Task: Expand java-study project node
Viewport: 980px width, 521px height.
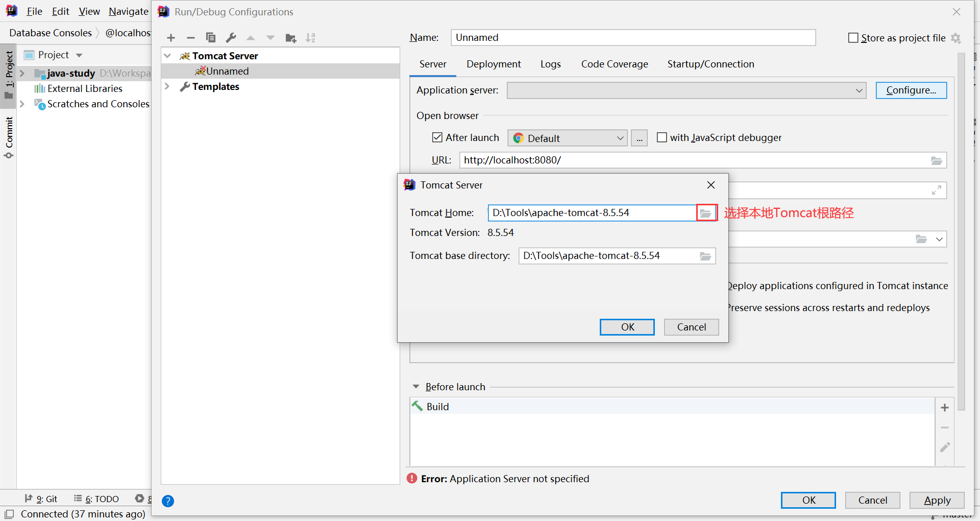Action: (22, 73)
